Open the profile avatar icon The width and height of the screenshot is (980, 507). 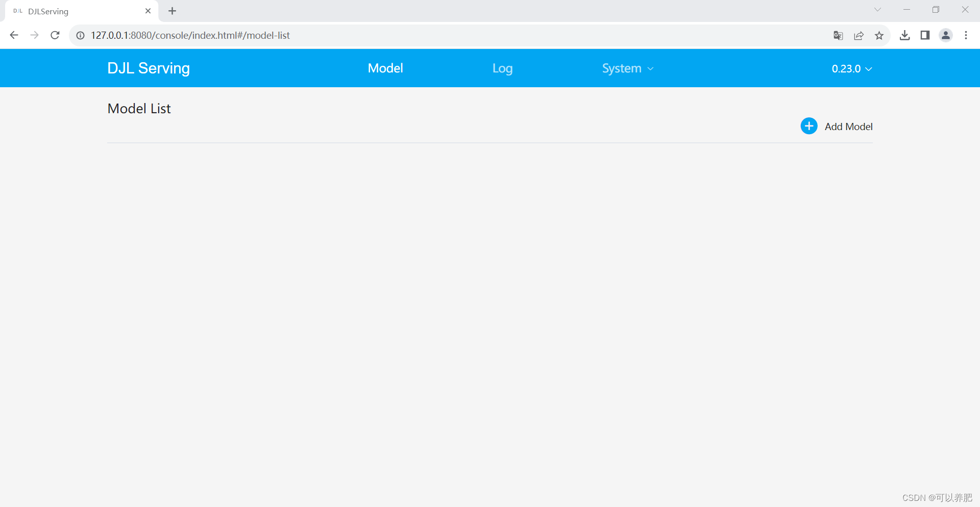(x=946, y=35)
